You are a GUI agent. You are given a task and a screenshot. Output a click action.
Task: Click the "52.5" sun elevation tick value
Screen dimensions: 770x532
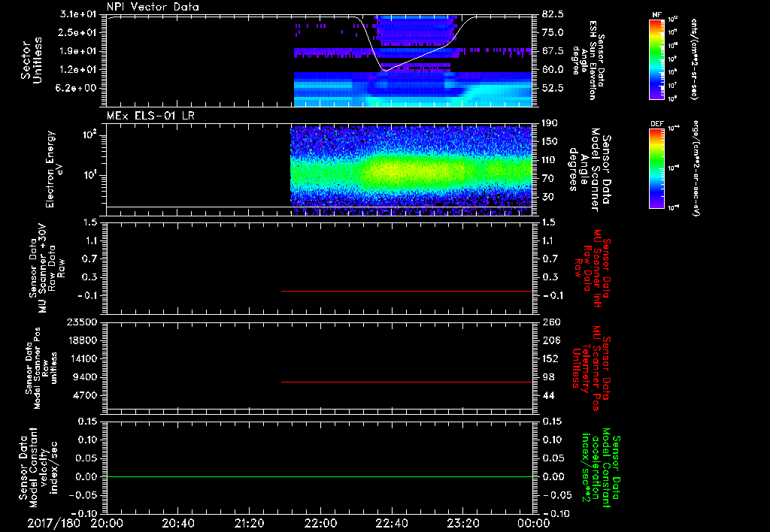(x=553, y=89)
